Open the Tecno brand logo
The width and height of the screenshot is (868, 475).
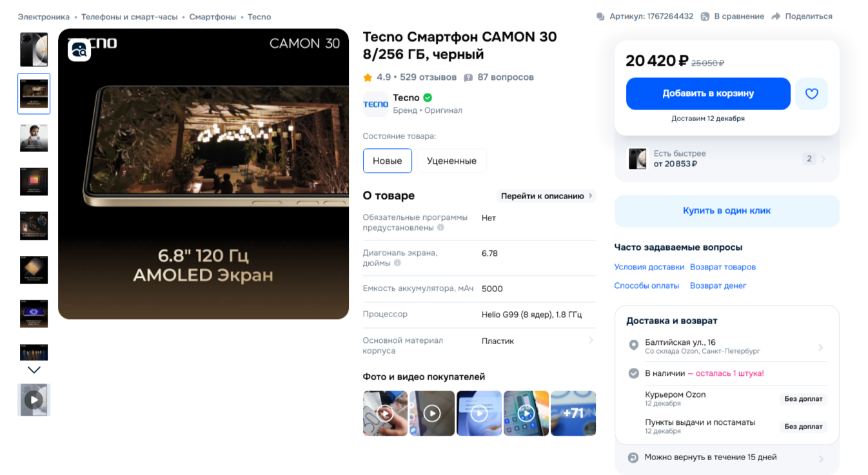click(375, 104)
